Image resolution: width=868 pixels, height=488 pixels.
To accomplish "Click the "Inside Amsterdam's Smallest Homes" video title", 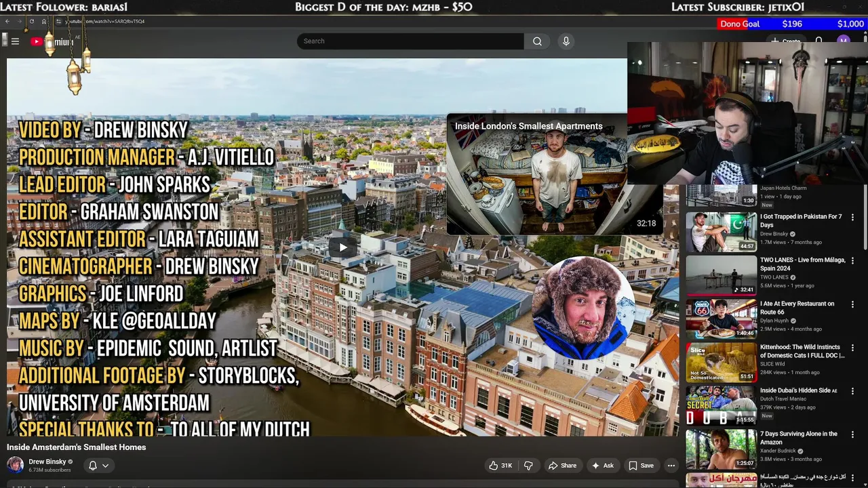I will 77,447.
